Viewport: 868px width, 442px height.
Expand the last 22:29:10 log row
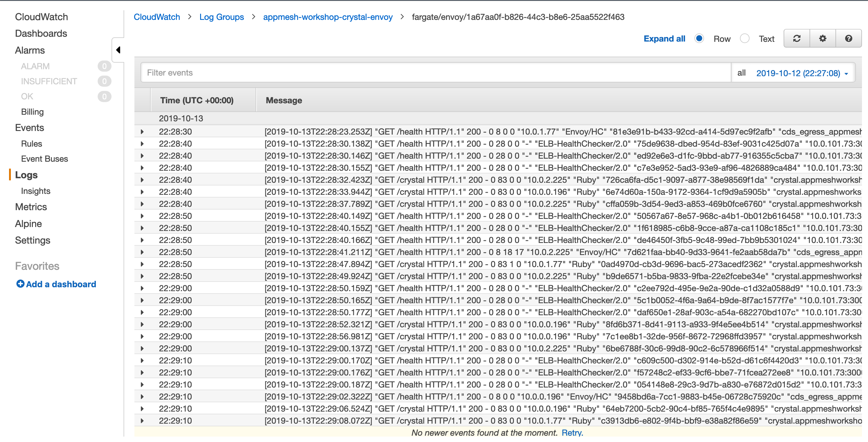pos(142,420)
